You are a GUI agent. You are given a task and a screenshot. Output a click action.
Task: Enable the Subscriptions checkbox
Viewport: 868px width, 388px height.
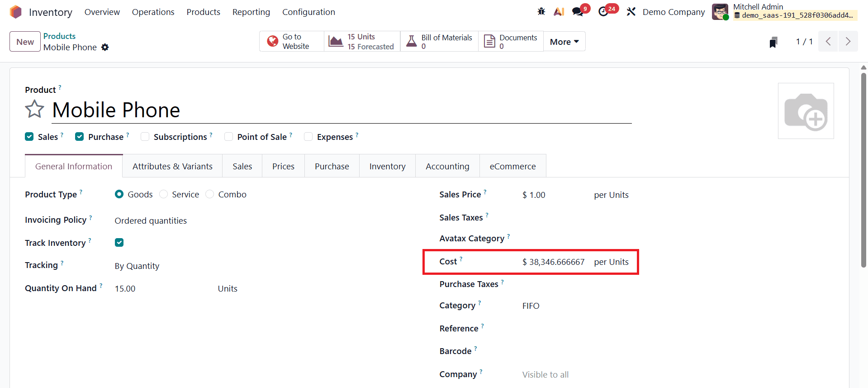pyautogui.click(x=145, y=137)
